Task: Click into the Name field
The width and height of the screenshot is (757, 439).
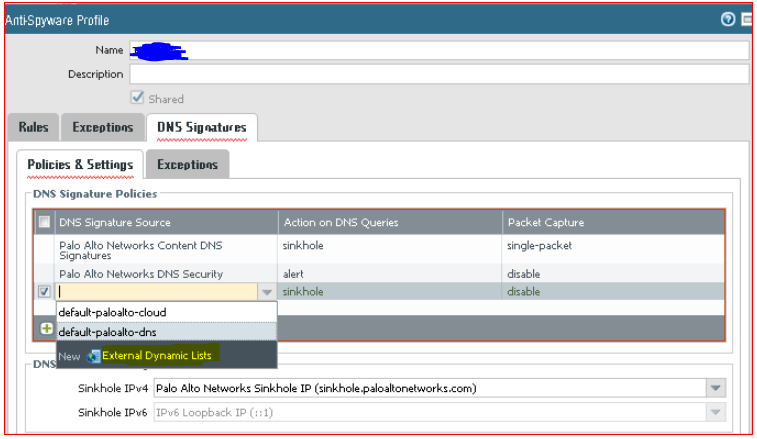Action: 439,50
